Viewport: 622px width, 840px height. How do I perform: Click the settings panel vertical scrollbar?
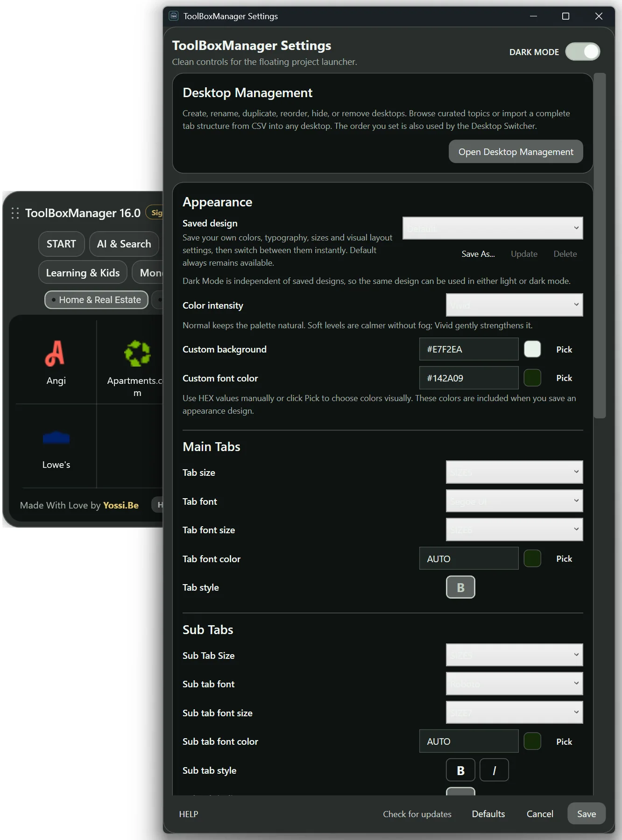[600, 246]
